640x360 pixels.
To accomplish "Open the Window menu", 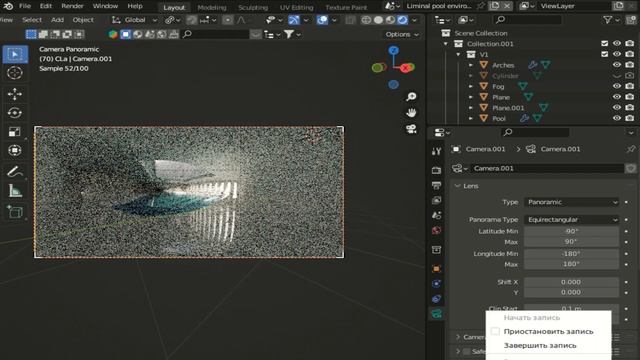I will 105,6.
